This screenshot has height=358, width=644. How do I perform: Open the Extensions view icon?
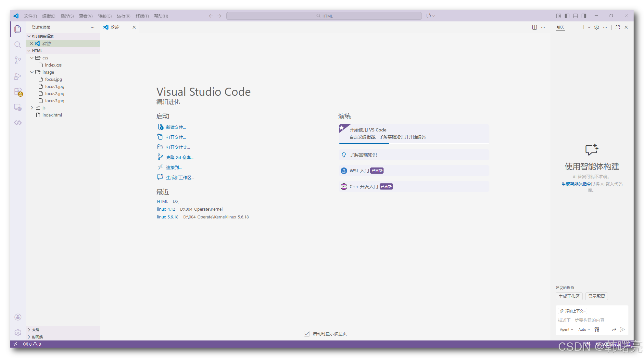click(x=18, y=92)
